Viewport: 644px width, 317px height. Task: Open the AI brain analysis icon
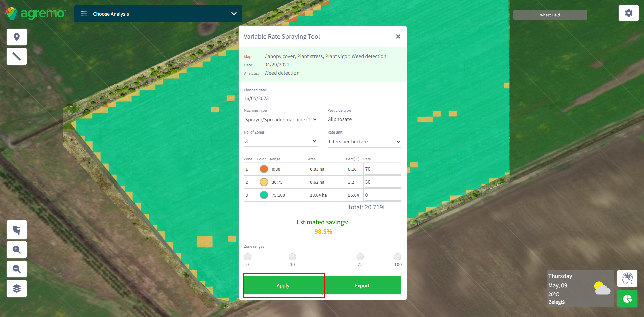[x=627, y=278]
